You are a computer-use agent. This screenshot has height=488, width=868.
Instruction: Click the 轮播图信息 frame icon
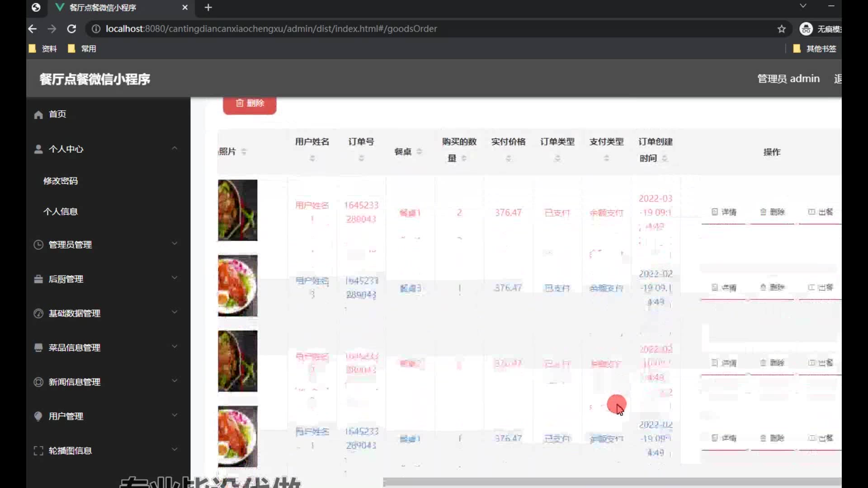click(x=38, y=450)
